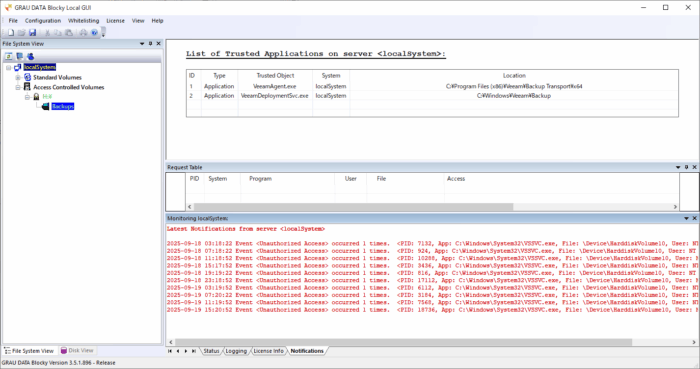Click Request Table scroll right arrow
The height and width of the screenshot is (369, 700).
675,207
